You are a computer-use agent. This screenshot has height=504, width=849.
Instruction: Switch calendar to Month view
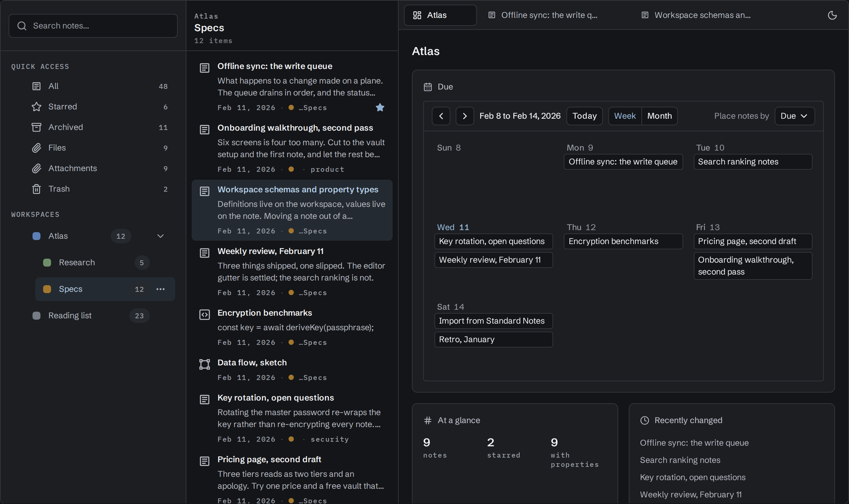point(659,116)
